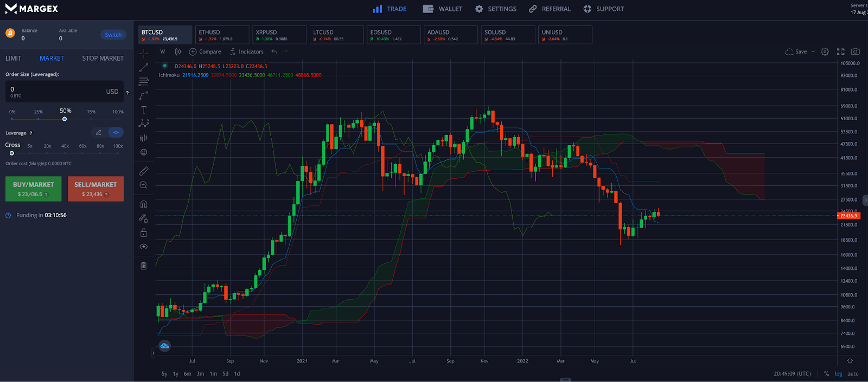Select the text annotation tool
Viewport: 868px width, 382px height.
click(x=144, y=110)
